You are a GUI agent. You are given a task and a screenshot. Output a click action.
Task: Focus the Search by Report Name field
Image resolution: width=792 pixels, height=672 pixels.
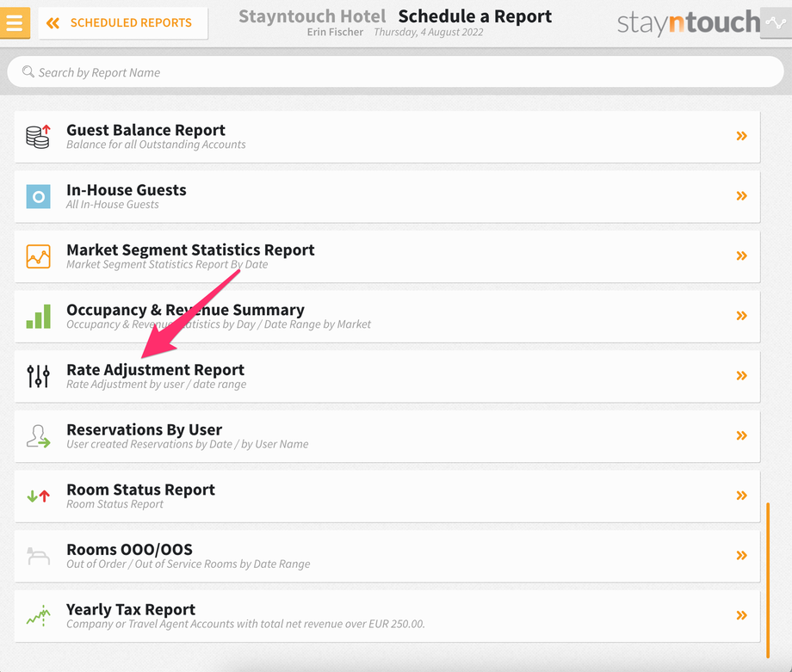(395, 71)
